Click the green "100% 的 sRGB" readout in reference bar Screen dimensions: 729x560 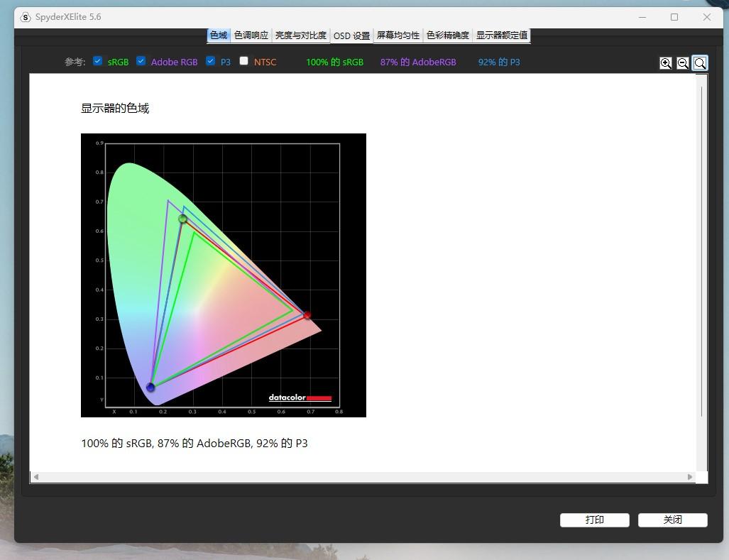(335, 62)
